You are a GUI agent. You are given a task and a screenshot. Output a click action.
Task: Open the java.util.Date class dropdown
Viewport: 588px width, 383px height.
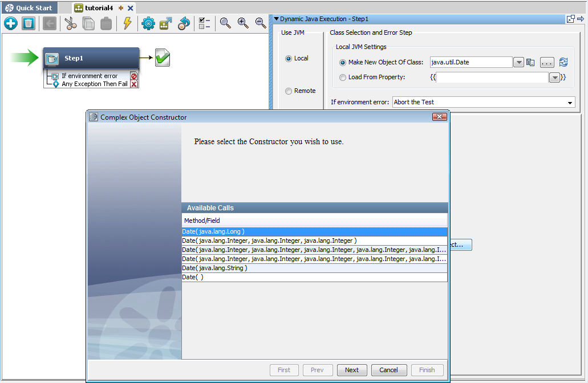518,62
